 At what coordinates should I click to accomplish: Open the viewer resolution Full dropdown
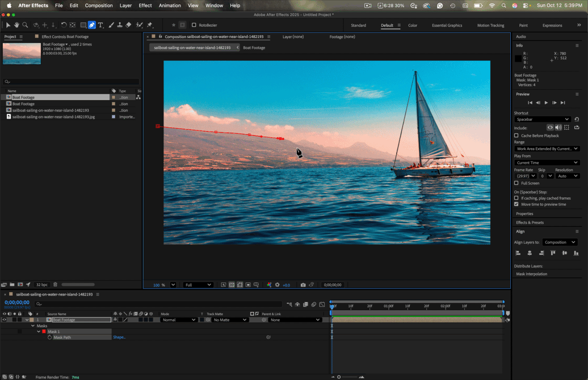[x=198, y=285]
